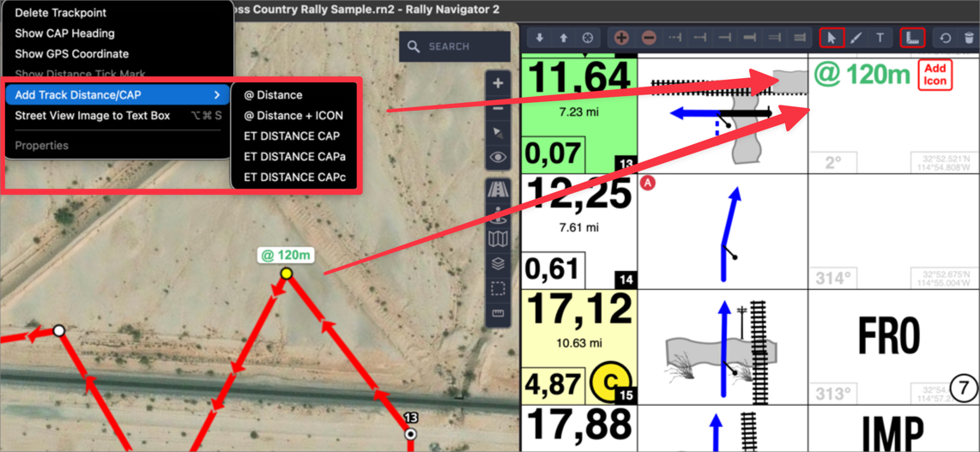Click the move-down arrow in roadbook toolbar
Screen dimensions: 980x452
[x=540, y=38]
